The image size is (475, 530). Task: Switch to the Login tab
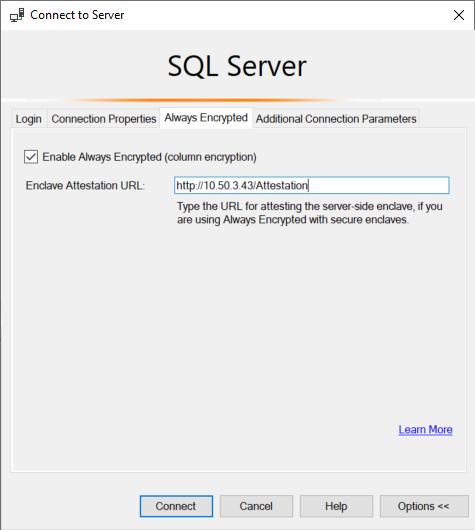pyautogui.click(x=29, y=119)
